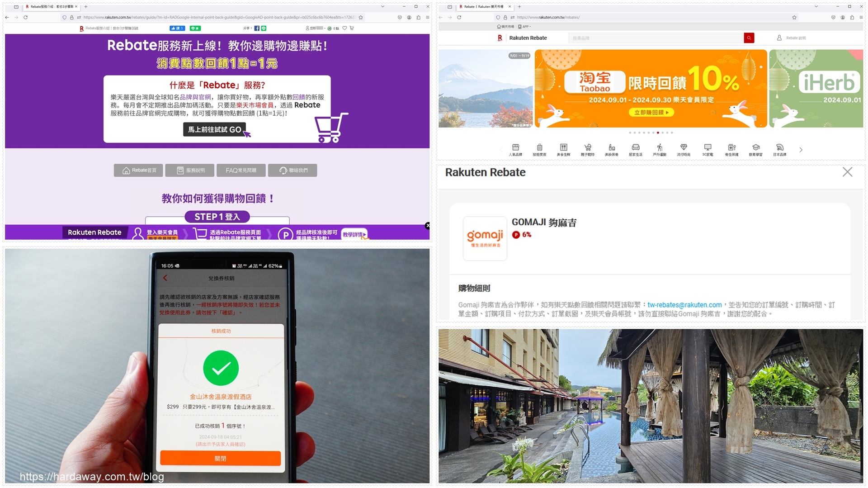
Task: Click 教學詳情 in the purple bottom banner
Action: (354, 234)
